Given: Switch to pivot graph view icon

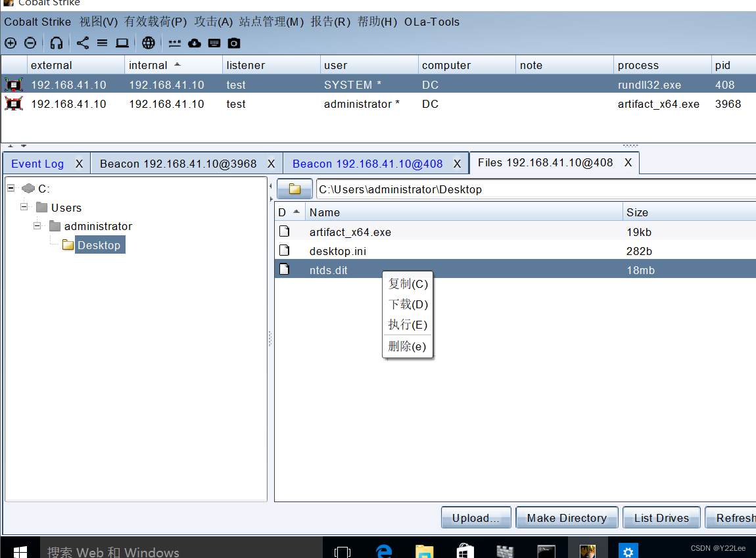Looking at the screenshot, I should [x=82, y=43].
